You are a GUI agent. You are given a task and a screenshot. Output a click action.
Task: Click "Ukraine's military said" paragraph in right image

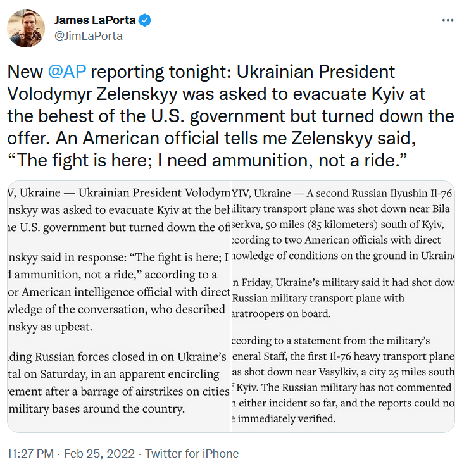pyautogui.click(x=342, y=297)
